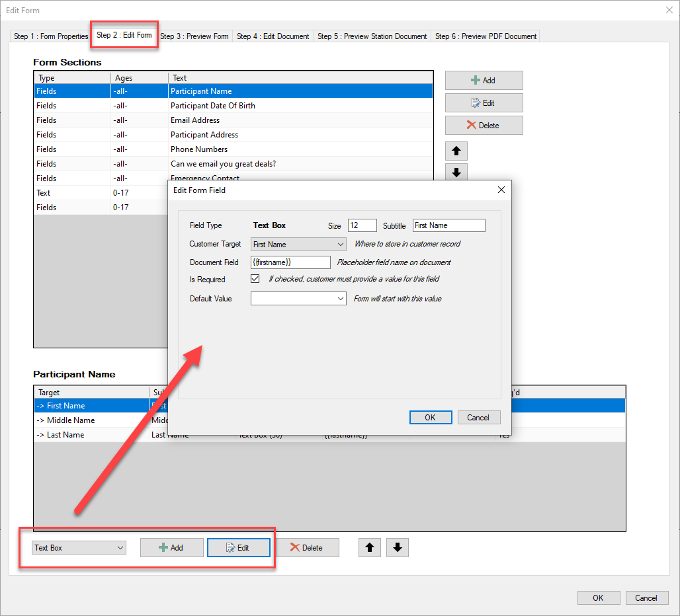Select the Participant Address row

[x=234, y=135]
